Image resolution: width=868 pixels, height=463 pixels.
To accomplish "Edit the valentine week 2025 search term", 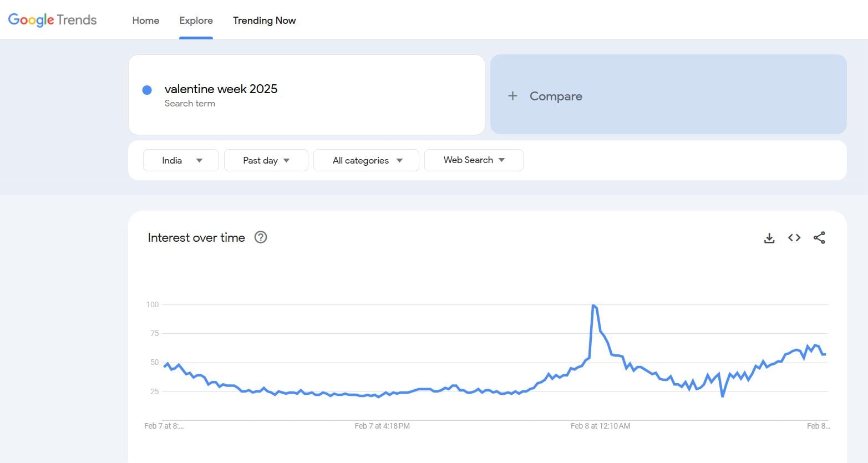I will (221, 89).
